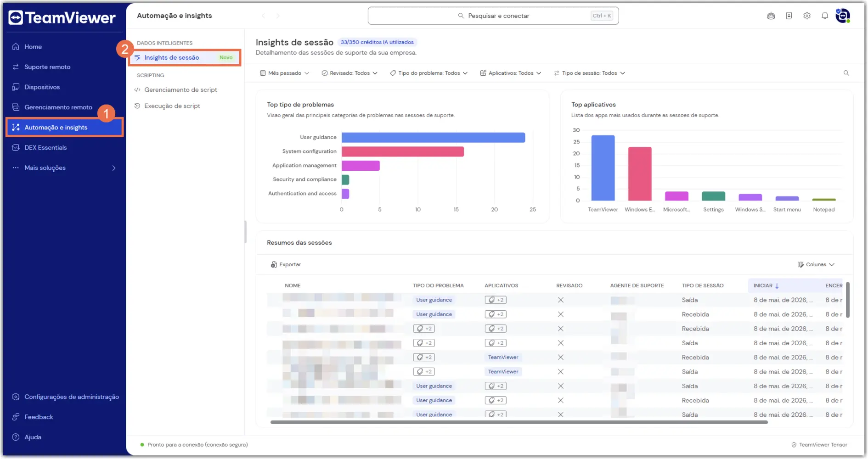Click the TeamViewer Tensor status label
This screenshot has height=459, width=868.
(x=819, y=445)
